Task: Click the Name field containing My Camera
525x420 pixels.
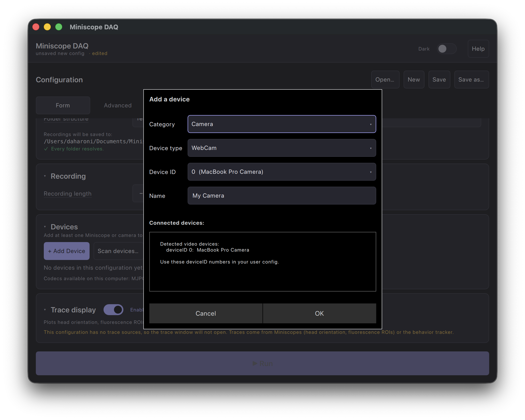Action: tap(282, 196)
